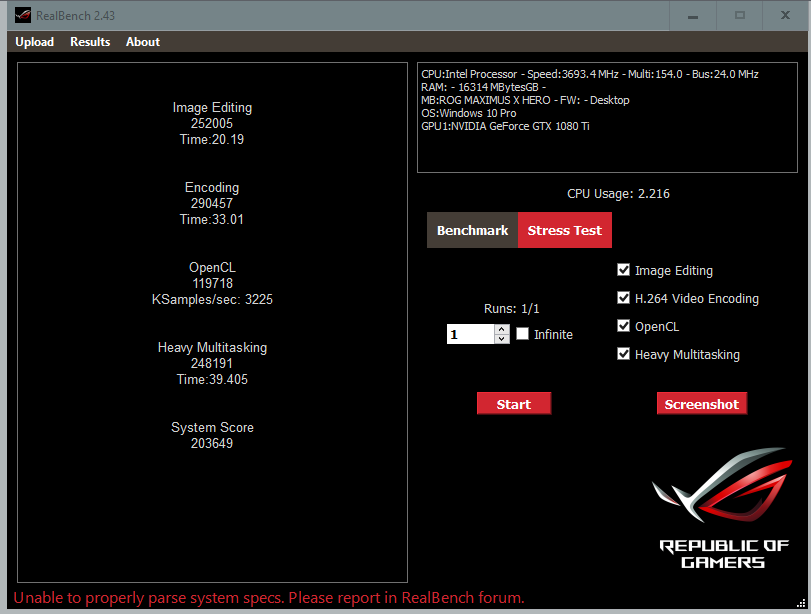Click the 'Time:39.405' multitasking result
This screenshot has height=614, width=811.
[212, 380]
